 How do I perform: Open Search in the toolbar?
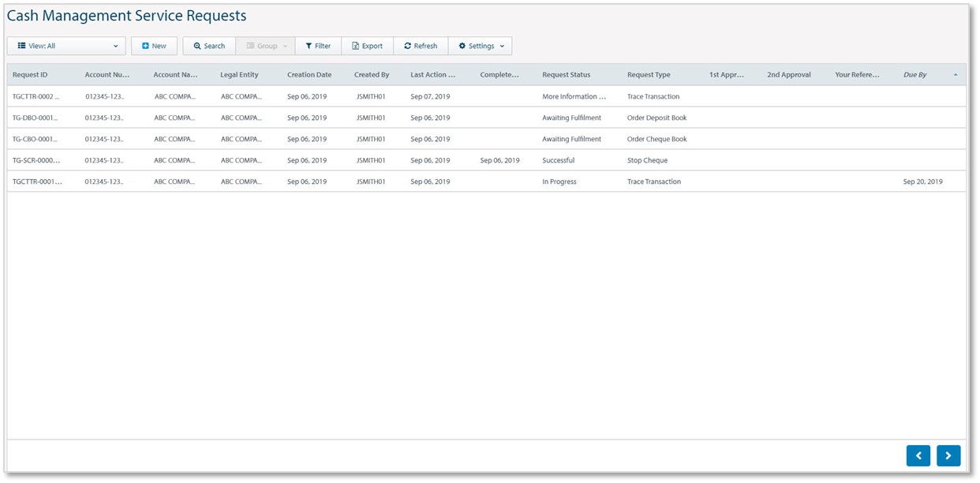coord(209,47)
